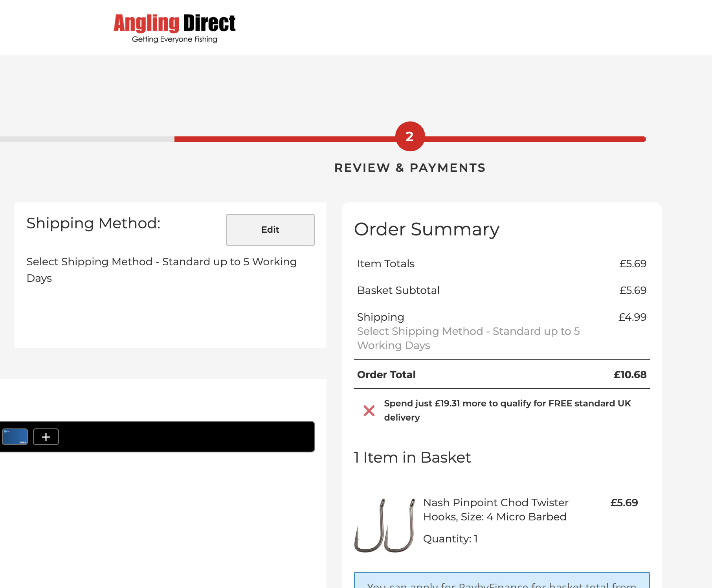This screenshot has width=712, height=588.
Task: Edit the shipping method
Action: click(270, 230)
